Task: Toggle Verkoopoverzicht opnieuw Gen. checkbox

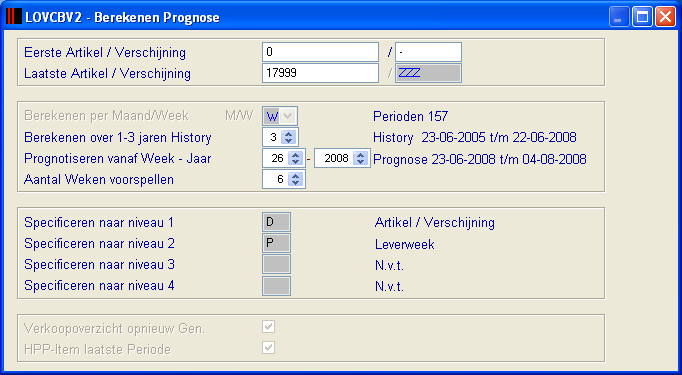Action: click(x=269, y=327)
